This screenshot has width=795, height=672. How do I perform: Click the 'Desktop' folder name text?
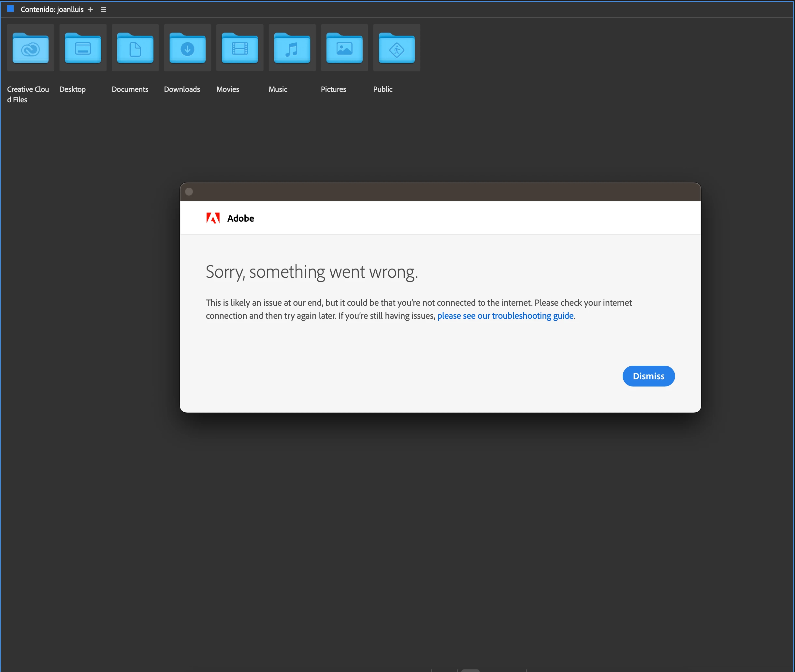point(72,89)
